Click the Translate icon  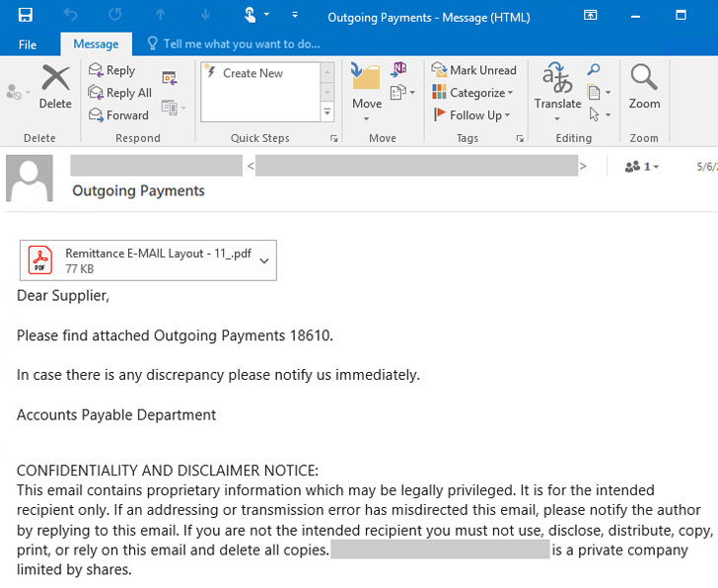click(557, 87)
